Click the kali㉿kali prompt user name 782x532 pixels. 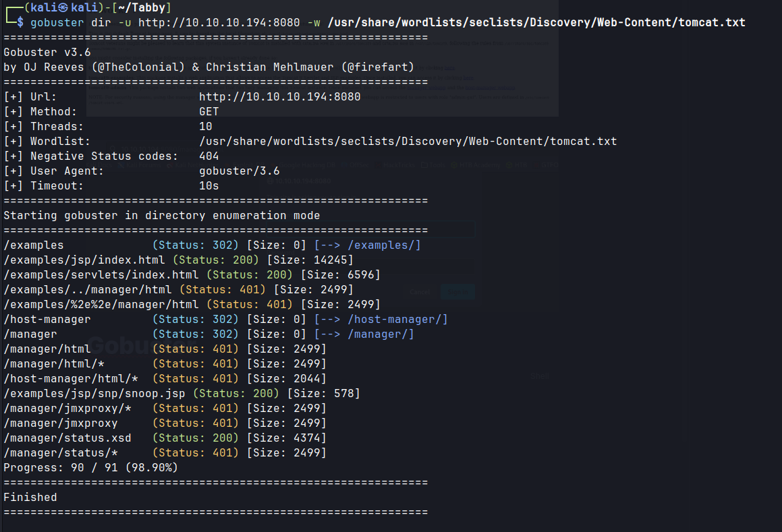(64, 7)
